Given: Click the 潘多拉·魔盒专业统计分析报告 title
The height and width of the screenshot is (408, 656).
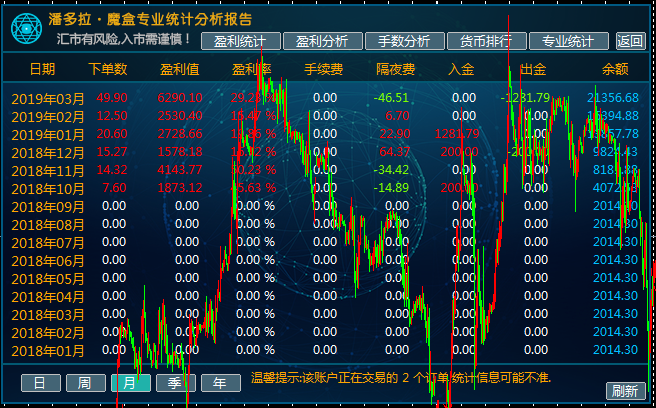Looking at the screenshot, I should [x=150, y=19].
